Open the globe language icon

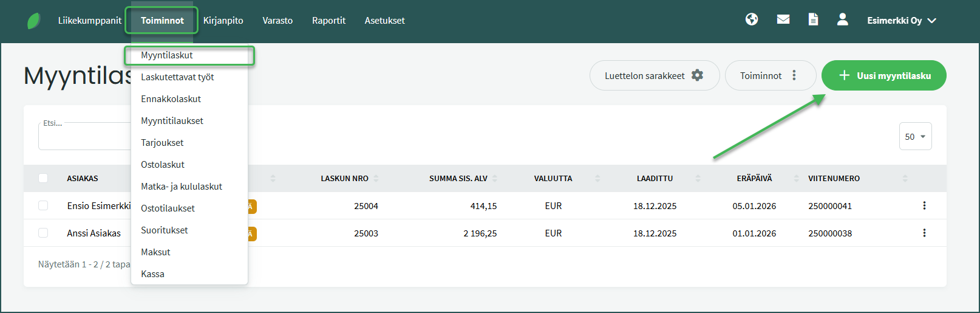tap(752, 19)
